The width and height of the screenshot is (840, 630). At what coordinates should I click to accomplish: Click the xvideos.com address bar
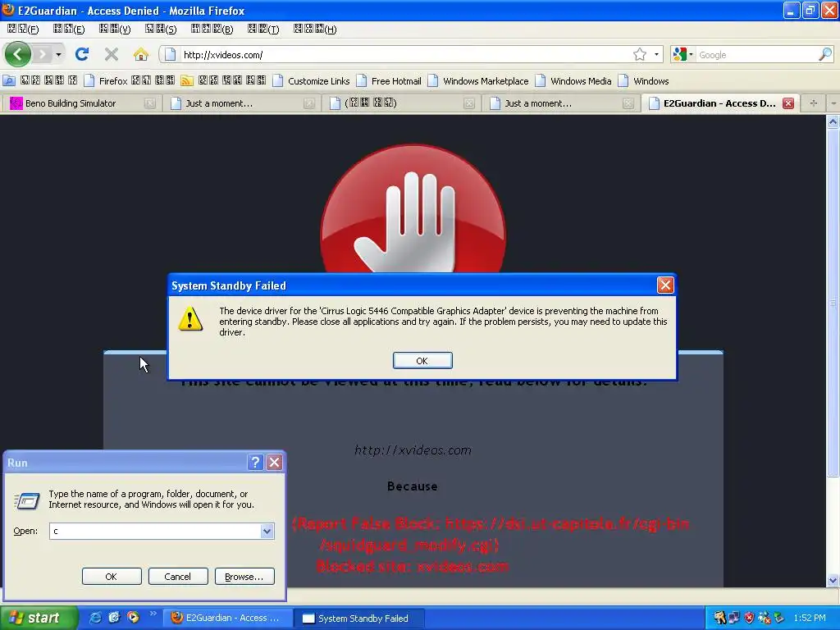(405, 55)
